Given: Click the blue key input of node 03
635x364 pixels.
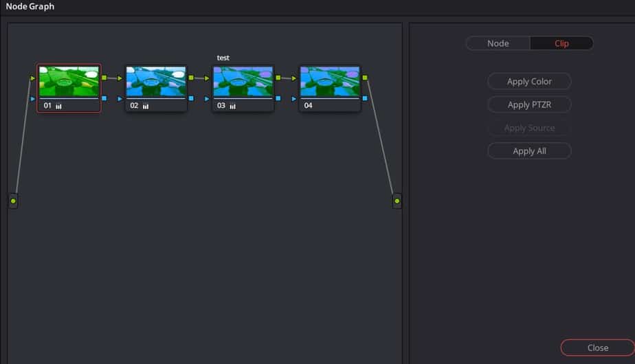Looking at the screenshot, I should click(x=207, y=99).
